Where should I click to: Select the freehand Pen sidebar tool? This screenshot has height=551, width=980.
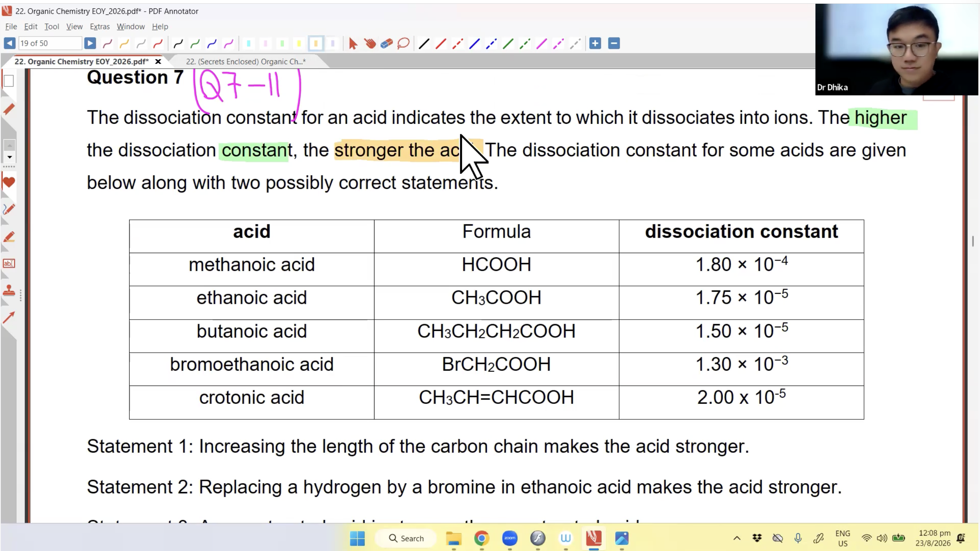[9, 209]
